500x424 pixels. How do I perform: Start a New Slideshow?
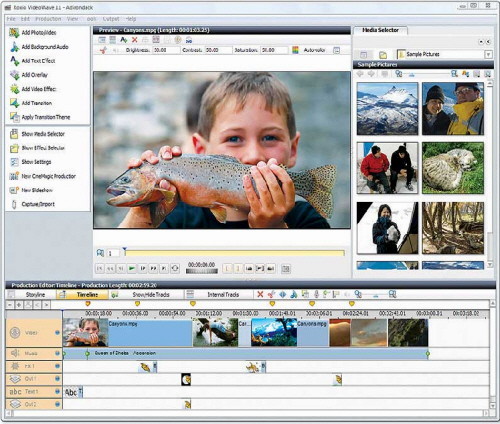coord(31,190)
